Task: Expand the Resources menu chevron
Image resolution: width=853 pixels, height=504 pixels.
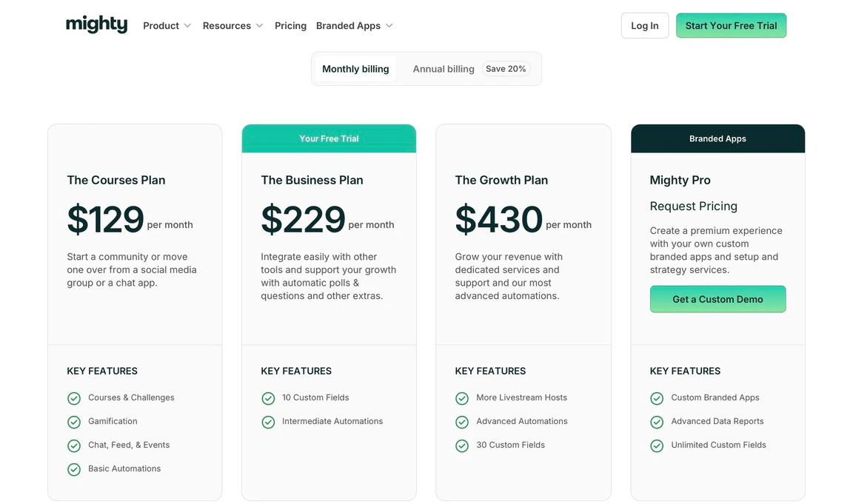Action: point(259,26)
